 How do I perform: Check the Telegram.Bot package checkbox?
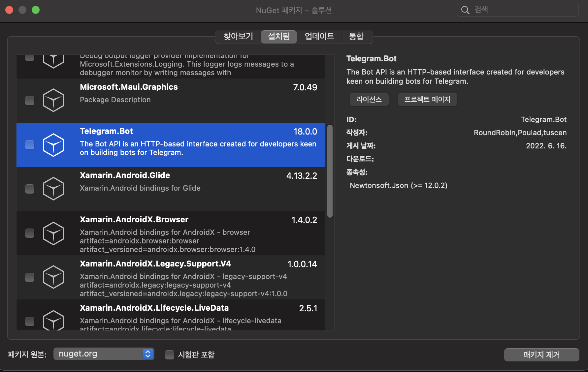click(30, 145)
